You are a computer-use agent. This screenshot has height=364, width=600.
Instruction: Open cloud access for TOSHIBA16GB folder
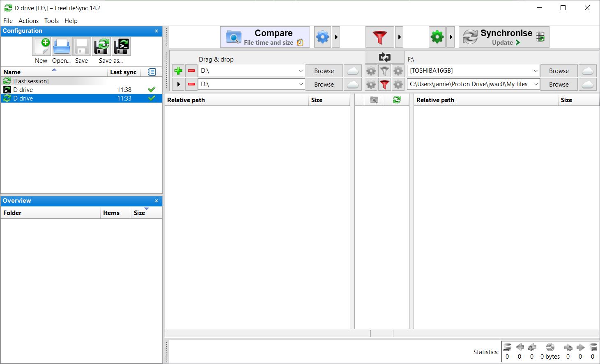(x=588, y=71)
